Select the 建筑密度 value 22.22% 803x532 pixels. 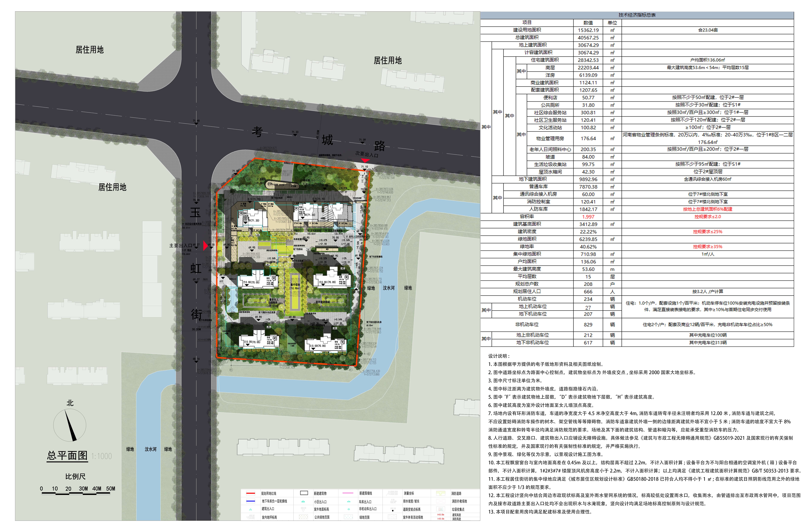pos(588,232)
